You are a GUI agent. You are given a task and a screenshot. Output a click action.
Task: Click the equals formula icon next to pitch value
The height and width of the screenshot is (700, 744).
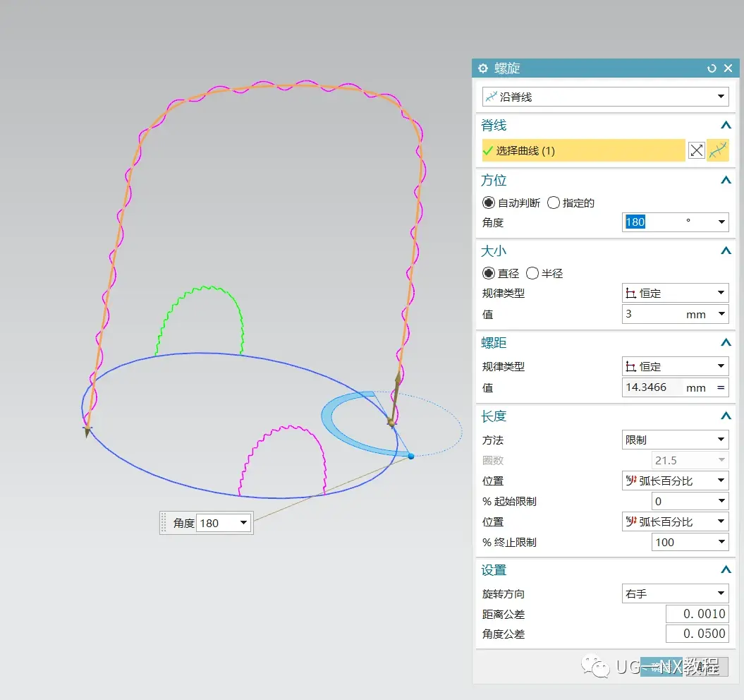coord(721,387)
